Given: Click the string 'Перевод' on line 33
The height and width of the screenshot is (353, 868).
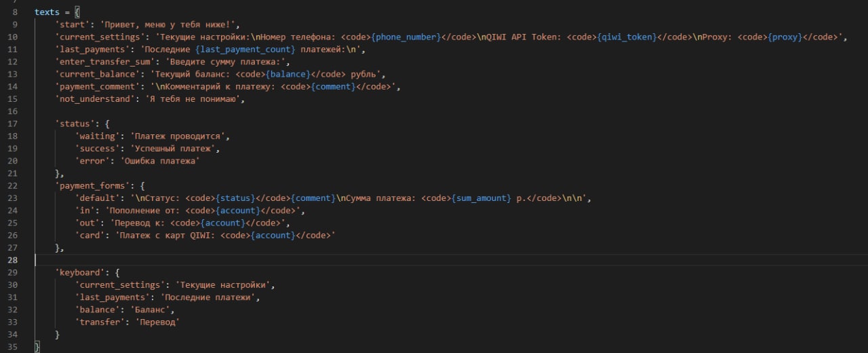Looking at the screenshot, I should point(157,321).
